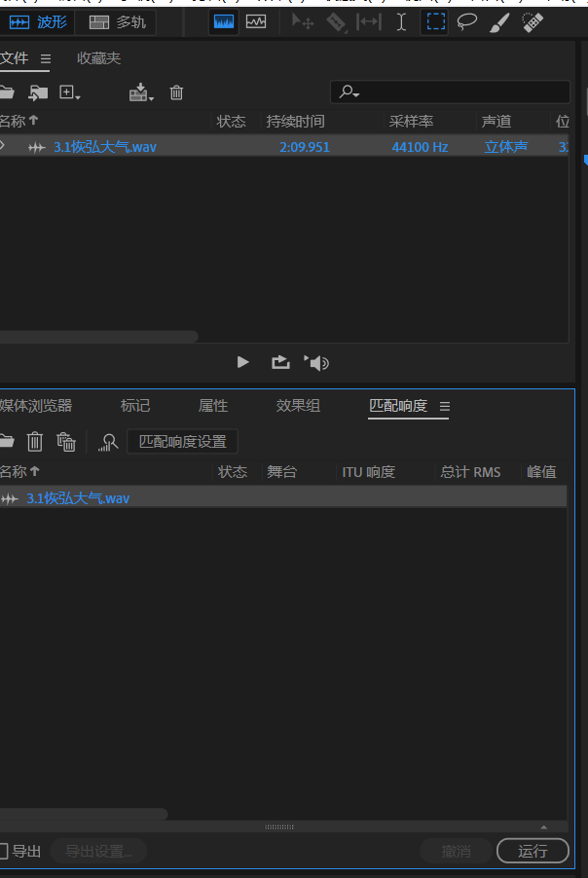Sort Match Loudness list by 舞台 column
588x878 pixels.
click(281, 471)
